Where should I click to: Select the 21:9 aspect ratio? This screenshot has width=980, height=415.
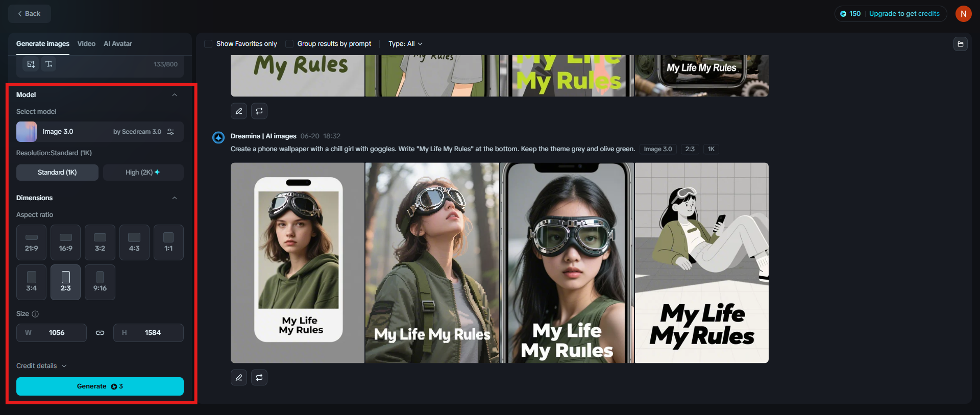31,242
